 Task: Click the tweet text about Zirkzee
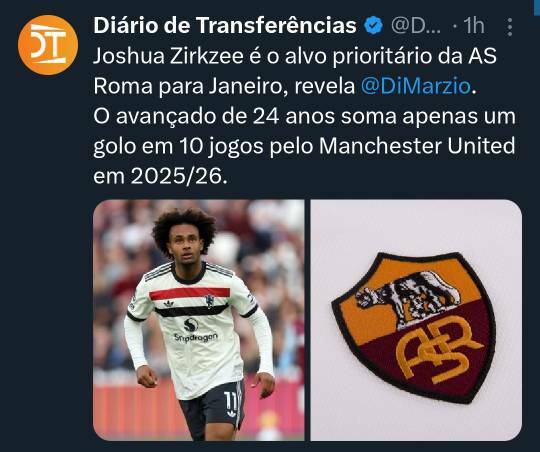[x=304, y=116]
